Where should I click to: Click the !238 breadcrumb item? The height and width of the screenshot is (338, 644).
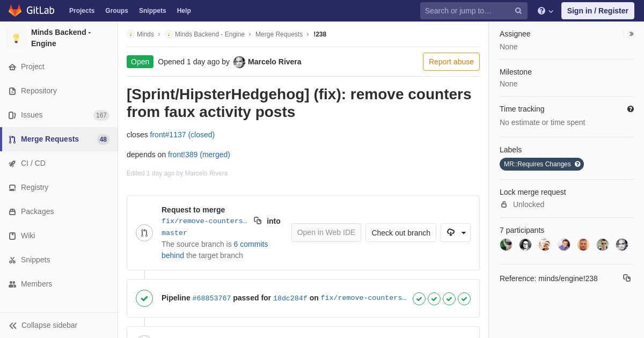click(320, 34)
